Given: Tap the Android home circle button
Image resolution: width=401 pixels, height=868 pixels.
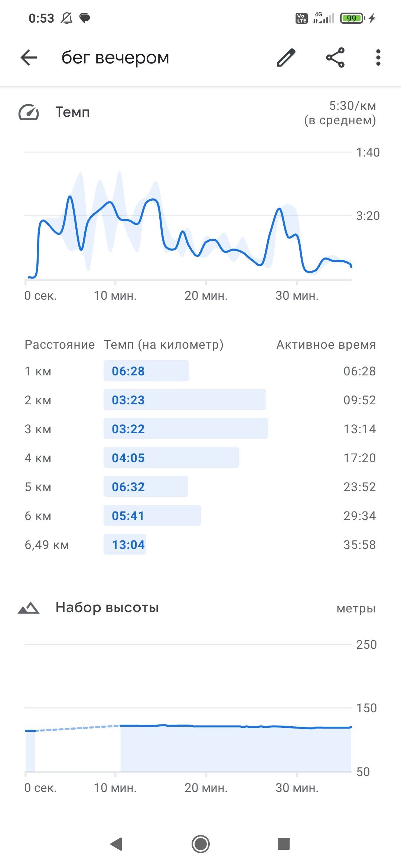Looking at the screenshot, I should click(x=200, y=844).
